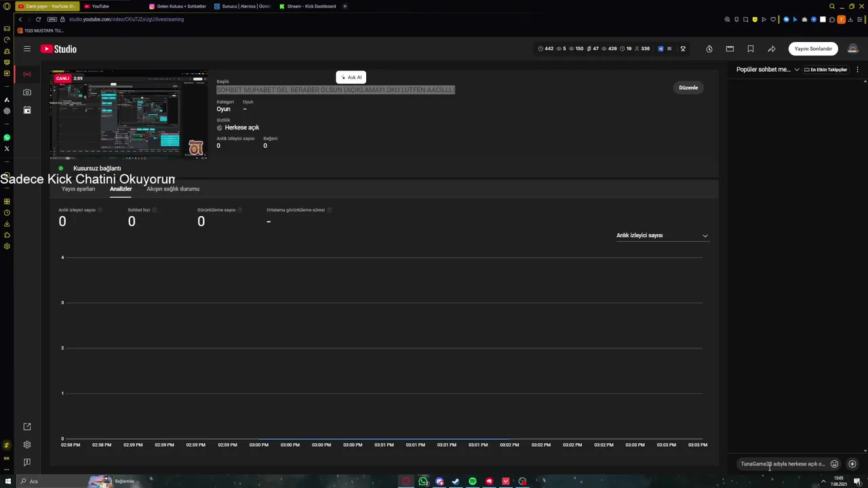Open X (Twitter) in the browser sidebar
The width and height of the screenshot is (868, 488).
pos(7,148)
